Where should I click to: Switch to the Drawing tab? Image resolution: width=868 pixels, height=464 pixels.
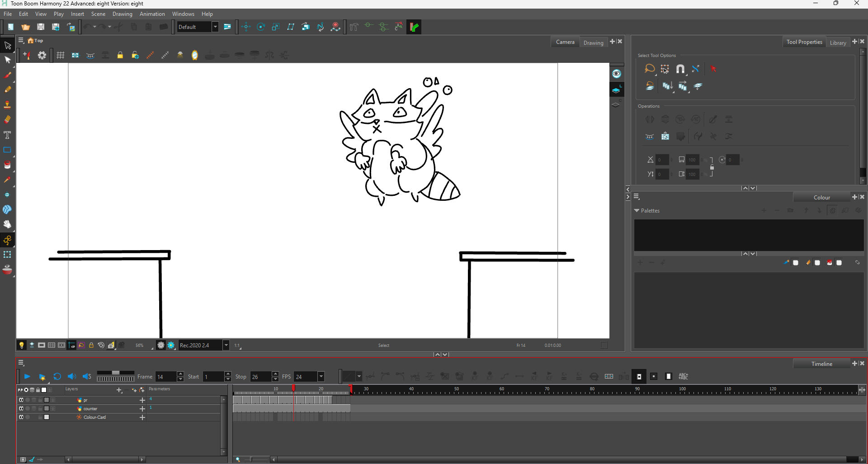coord(593,43)
